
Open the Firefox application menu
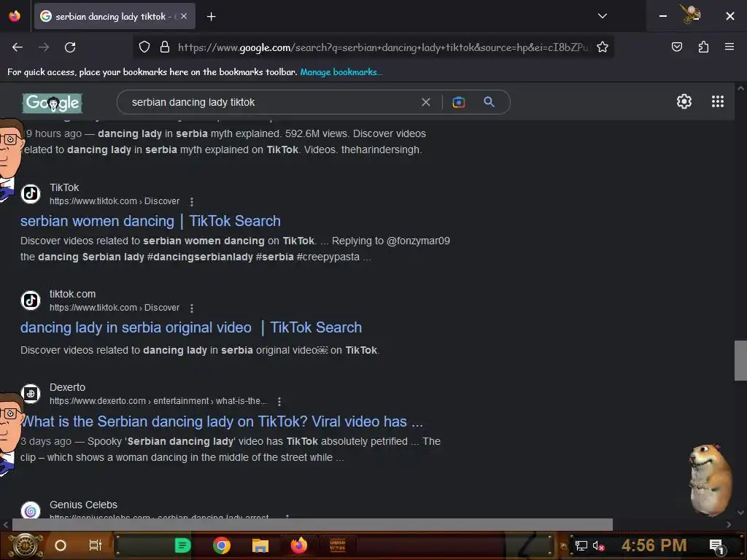point(729,47)
